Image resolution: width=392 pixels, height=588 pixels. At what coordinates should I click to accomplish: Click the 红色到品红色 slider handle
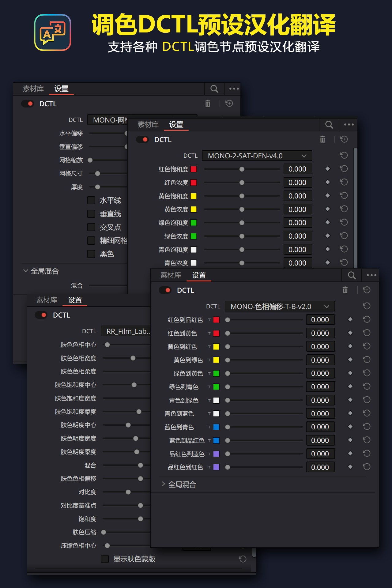(x=228, y=320)
